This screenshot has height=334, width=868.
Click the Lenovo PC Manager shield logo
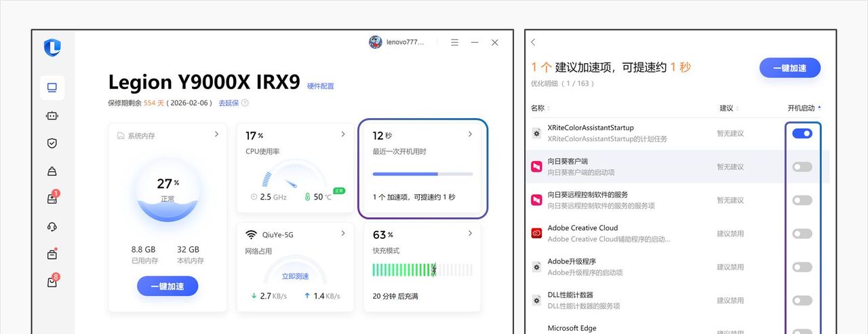52,48
